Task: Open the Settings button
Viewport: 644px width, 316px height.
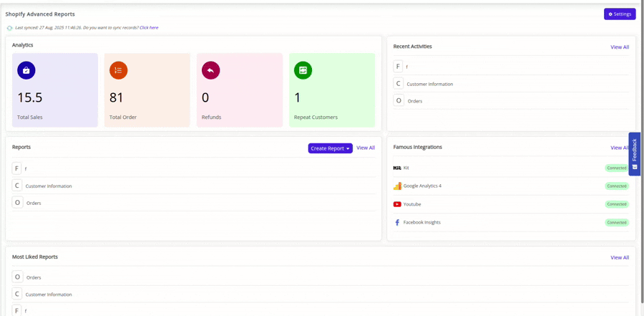Action: [x=620, y=14]
